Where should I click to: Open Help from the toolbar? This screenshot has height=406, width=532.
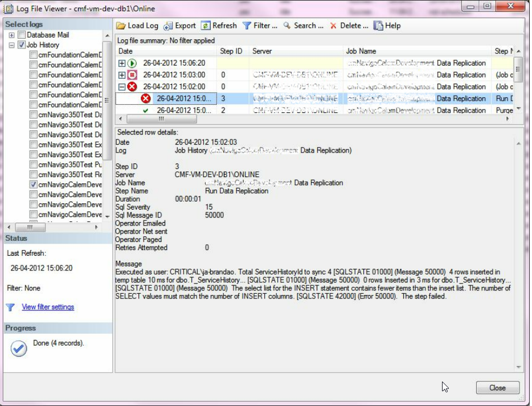tap(378, 26)
